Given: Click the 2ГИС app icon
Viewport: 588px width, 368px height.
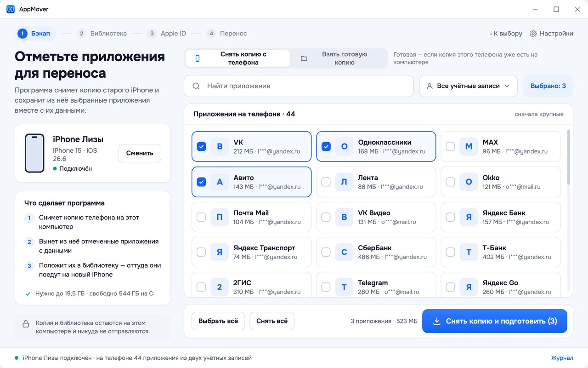Looking at the screenshot, I should (x=220, y=287).
